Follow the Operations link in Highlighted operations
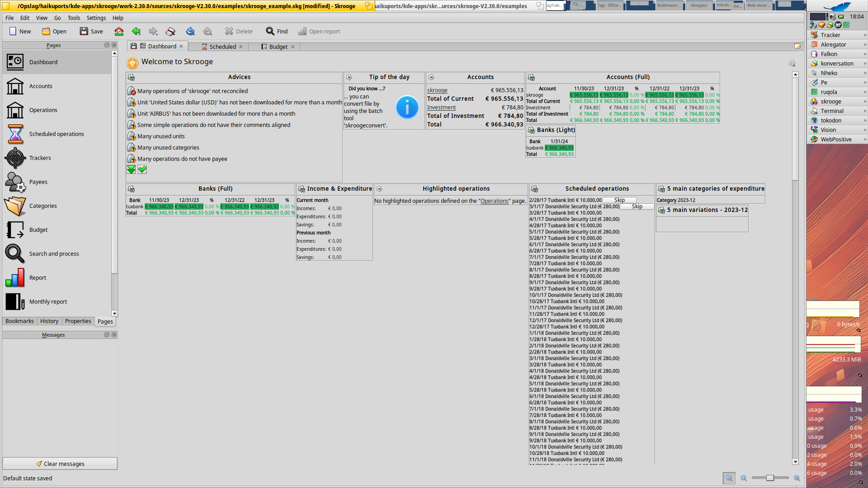Image resolution: width=868 pixels, height=488 pixels. click(494, 201)
